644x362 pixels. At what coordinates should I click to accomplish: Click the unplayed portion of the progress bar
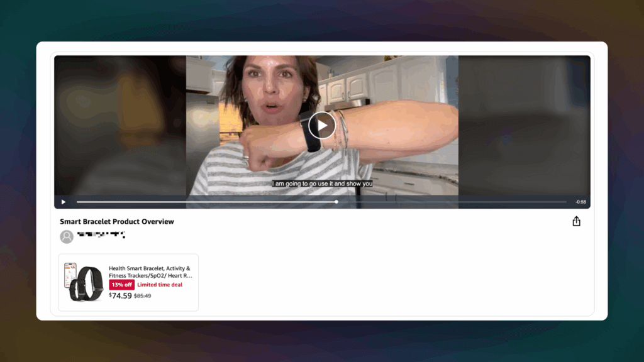[x=453, y=202]
